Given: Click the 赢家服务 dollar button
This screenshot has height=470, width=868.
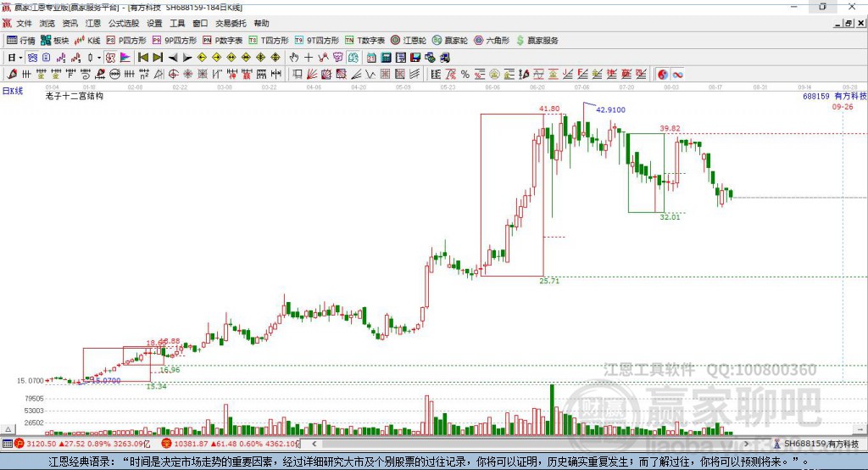Looking at the screenshot, I should tap(537, 41).
